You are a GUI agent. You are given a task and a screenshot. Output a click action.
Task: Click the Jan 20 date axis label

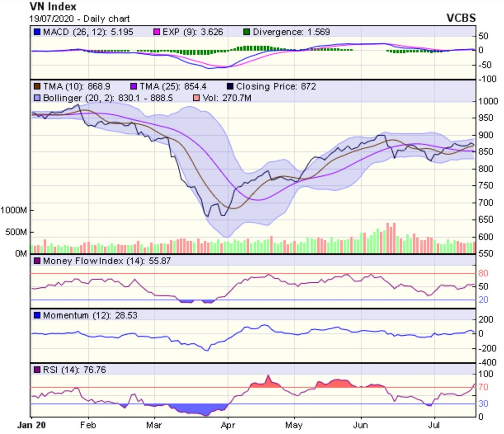(x=31, y=425)
